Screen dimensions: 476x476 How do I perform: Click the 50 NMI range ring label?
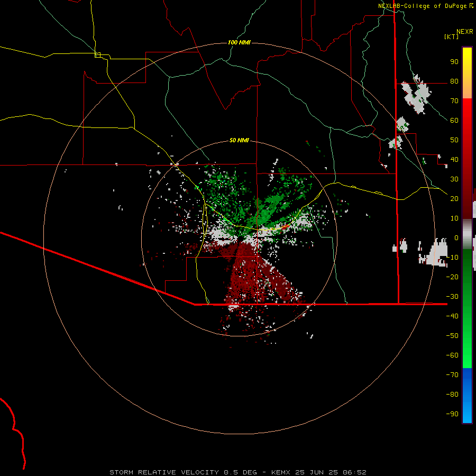tap(239, 140)
